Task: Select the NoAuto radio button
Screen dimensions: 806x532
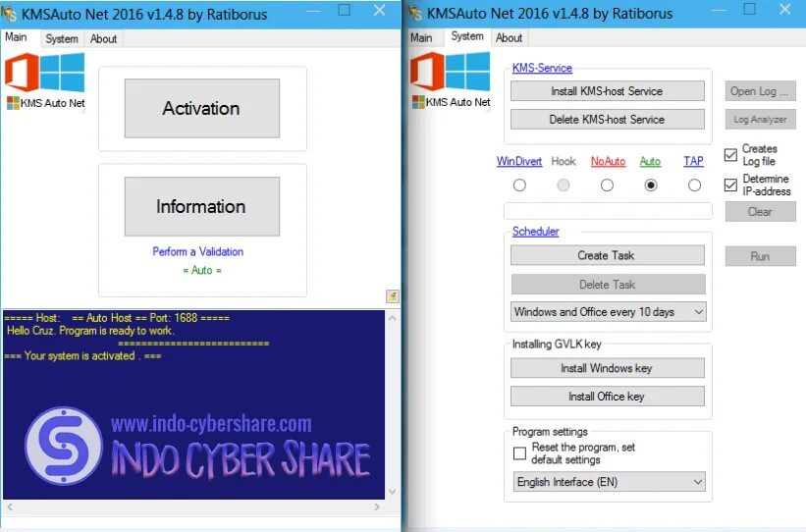Action: pyautogui.click(x=607, y=186)
